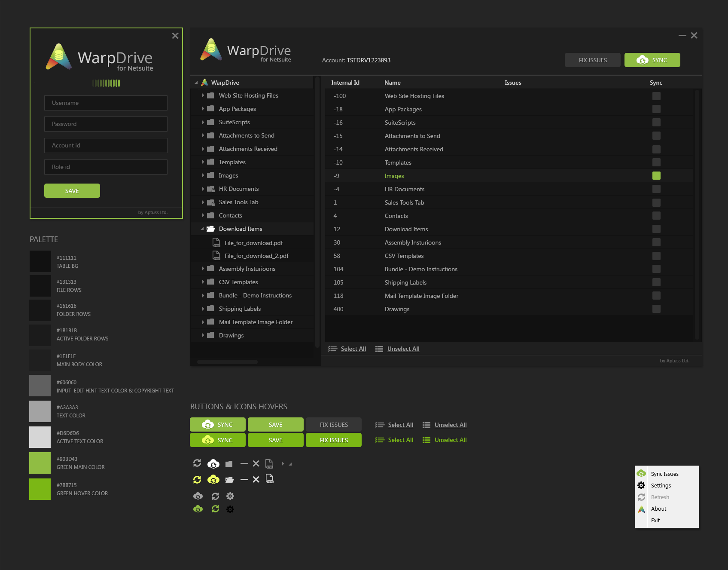Choose Sync Issues from tray menu
Screen dimensions: 728x570
(x=664, y=474)
